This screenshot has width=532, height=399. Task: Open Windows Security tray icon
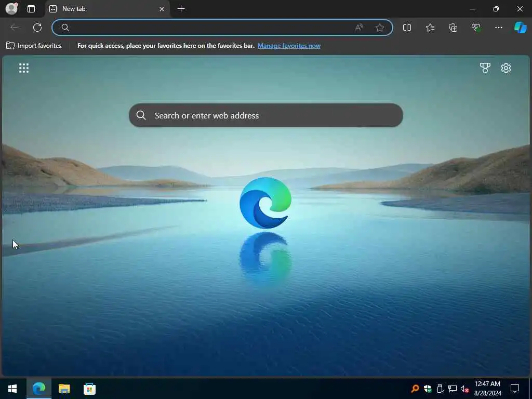coord(428,389)
